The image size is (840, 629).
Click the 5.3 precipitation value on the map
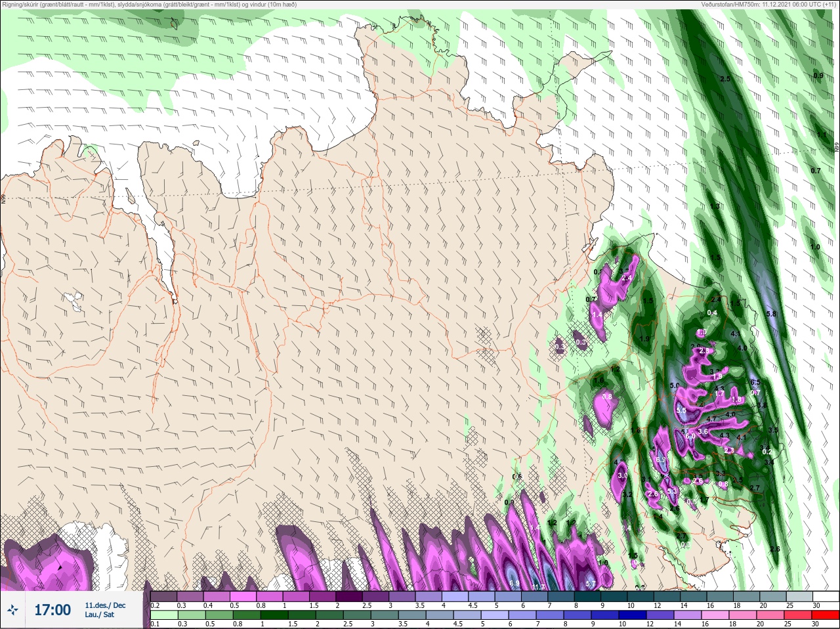pos(672,491)
